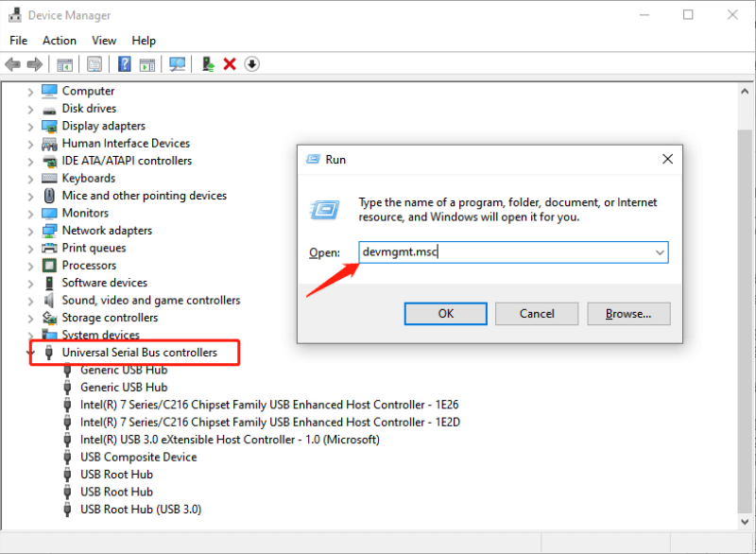
Task: Click the Computer category icon
Action: [49, 91]
